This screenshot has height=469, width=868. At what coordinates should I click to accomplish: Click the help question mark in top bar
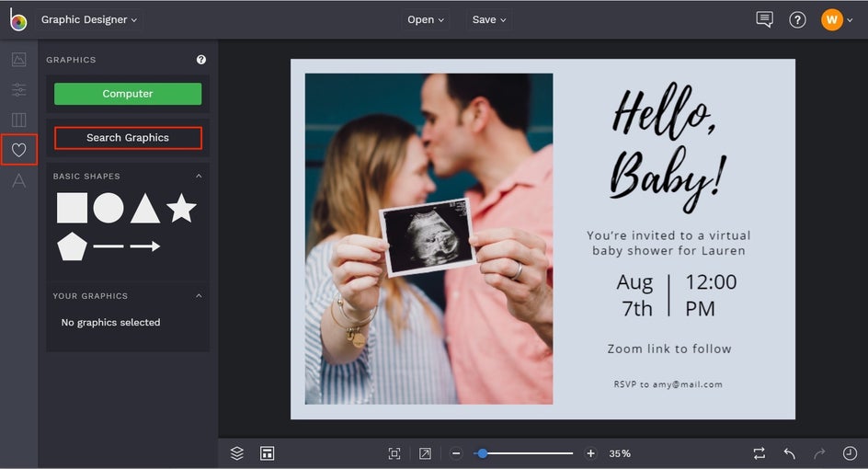(797, 19)
